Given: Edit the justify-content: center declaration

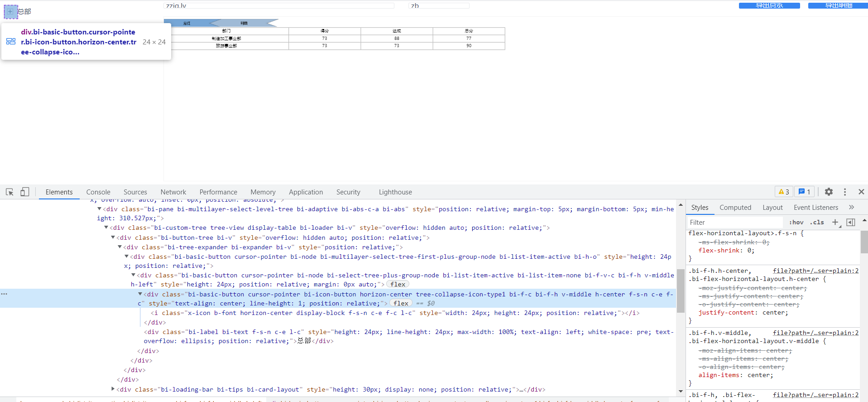Looking at the screenshot, I should tap(743, 313).
